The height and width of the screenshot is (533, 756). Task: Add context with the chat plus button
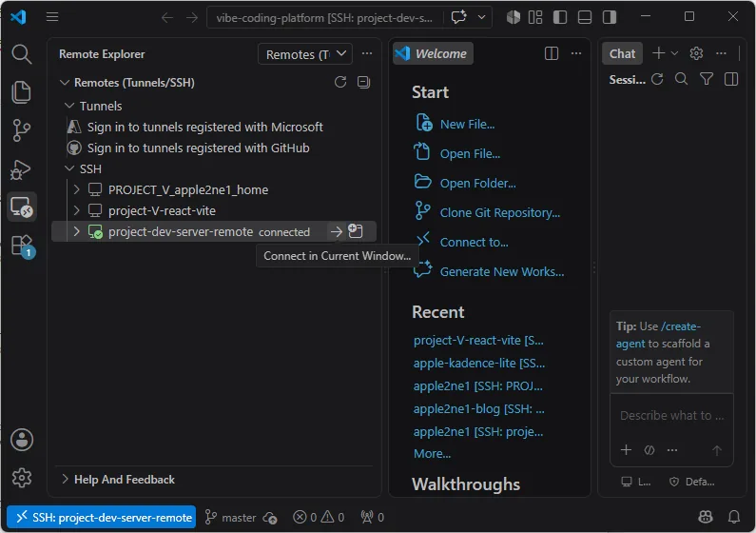pos(626,449)
